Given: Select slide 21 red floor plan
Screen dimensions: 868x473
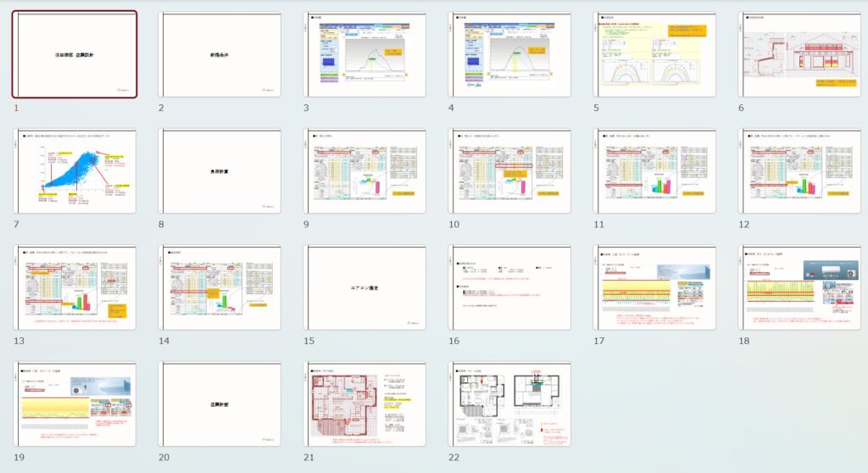Looking at the screenshot, I should point(365,405).
